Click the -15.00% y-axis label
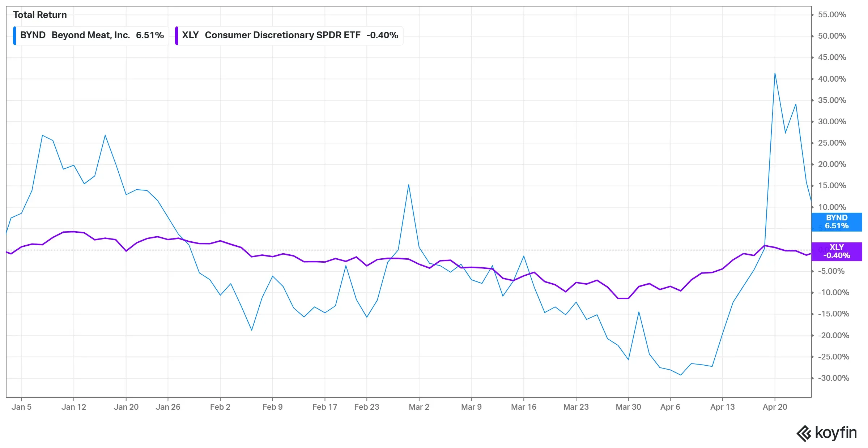 [x=834, y=314]
